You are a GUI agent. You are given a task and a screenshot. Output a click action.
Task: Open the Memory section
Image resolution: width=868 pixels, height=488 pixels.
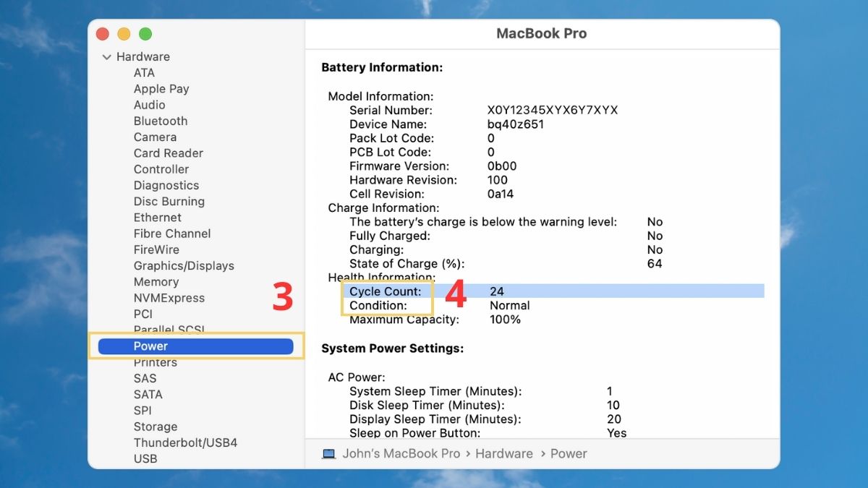click(156, 281)
